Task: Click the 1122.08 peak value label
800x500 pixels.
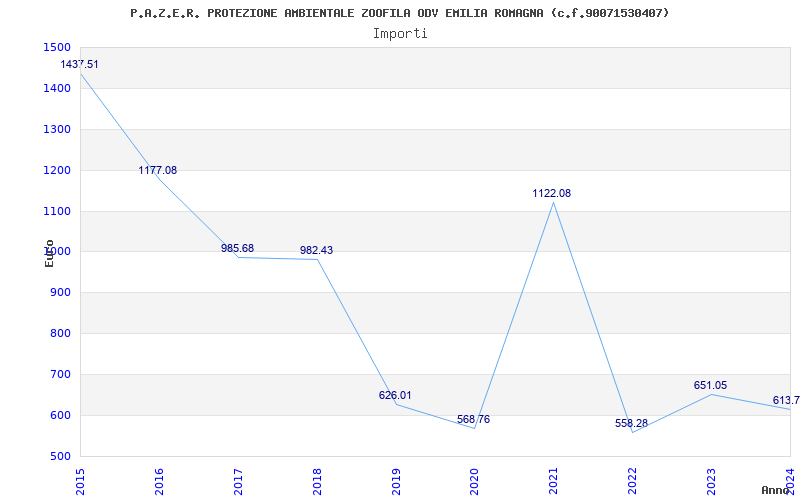Action: pos(552,193)
